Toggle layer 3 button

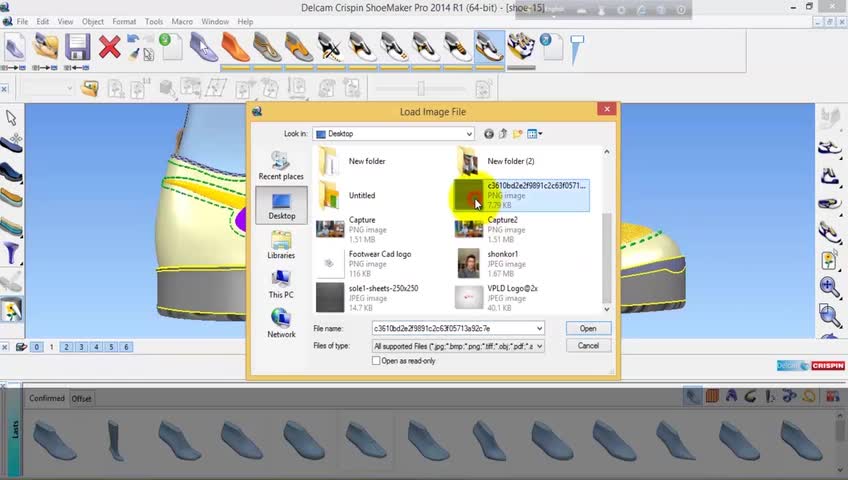(82, 347)
